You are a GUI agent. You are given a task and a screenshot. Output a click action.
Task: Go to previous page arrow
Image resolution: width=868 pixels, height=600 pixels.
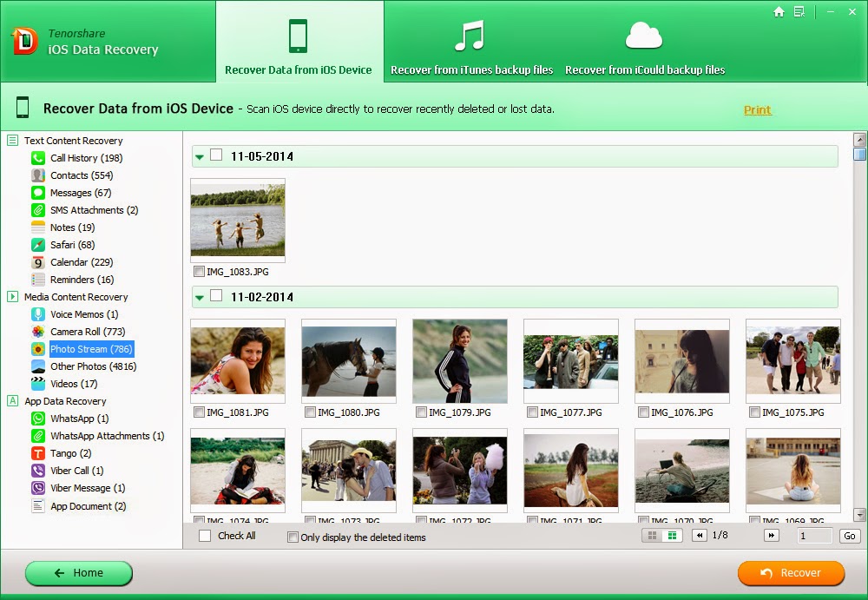pyautogui.click(x=700, y=536)
